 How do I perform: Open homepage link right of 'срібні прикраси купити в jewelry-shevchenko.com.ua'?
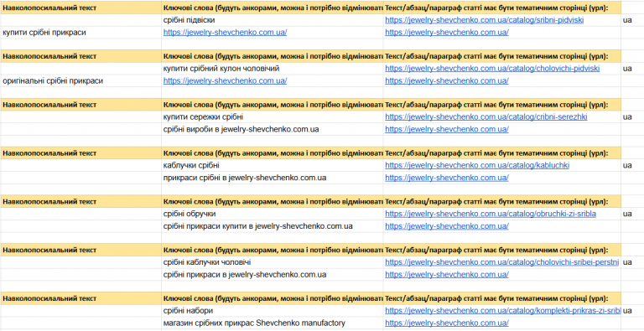tap(447, 226)
